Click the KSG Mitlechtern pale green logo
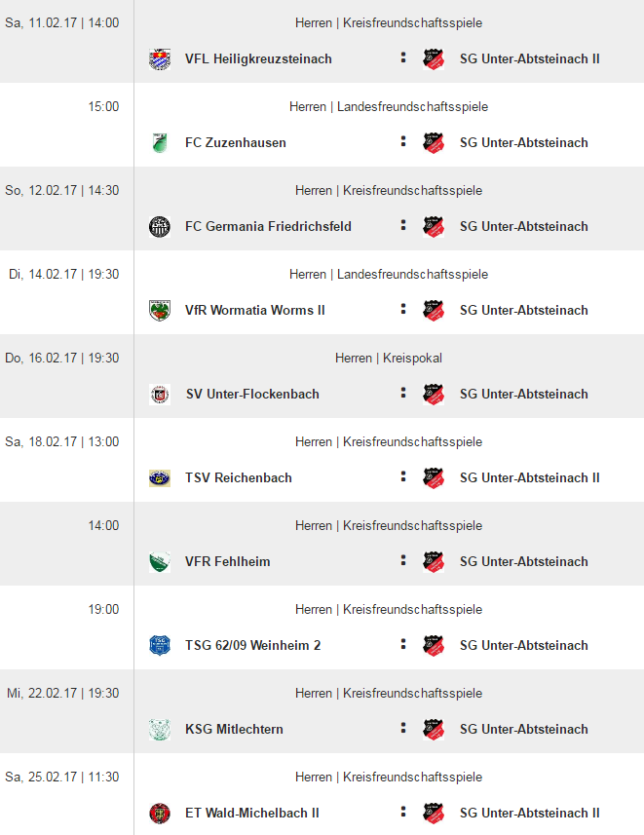 click(159, 730)
